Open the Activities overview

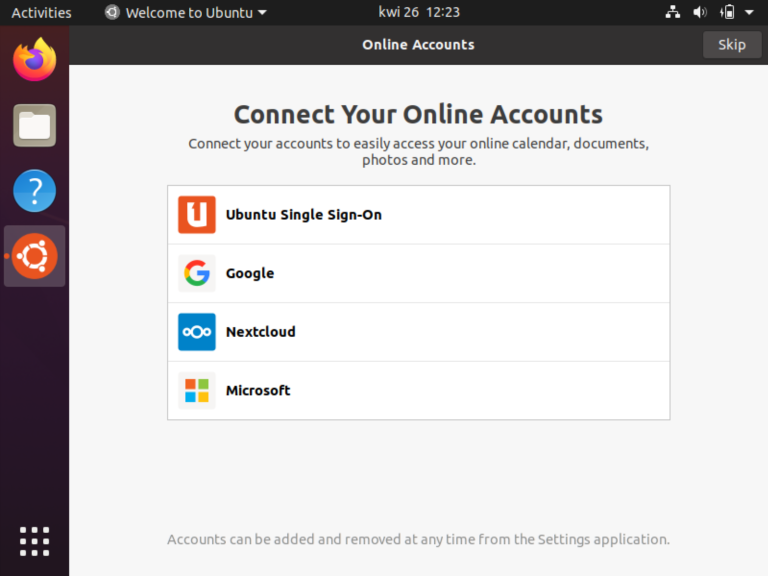41,12
